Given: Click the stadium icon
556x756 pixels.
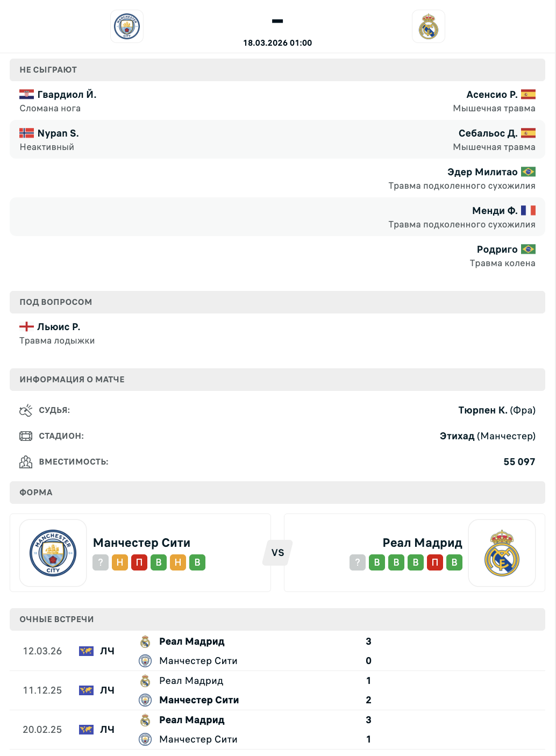Looking at the screenshot, I should tap(26, 436).
